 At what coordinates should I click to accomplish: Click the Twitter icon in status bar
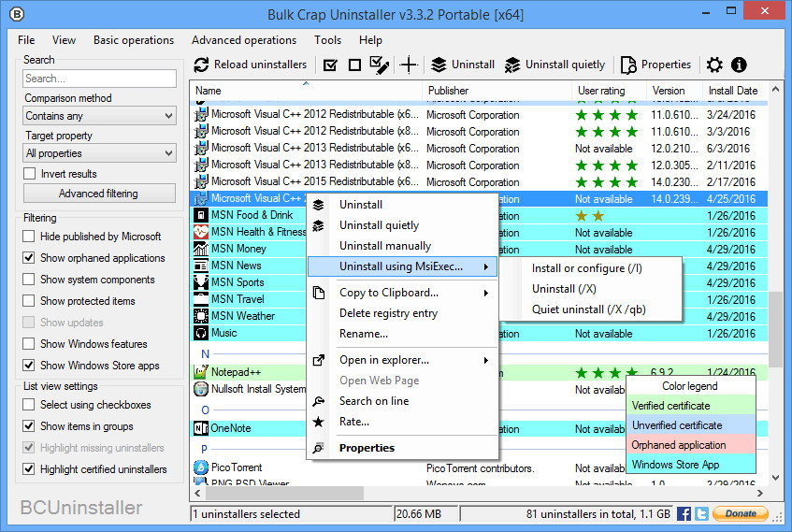[x=701, y=513]
